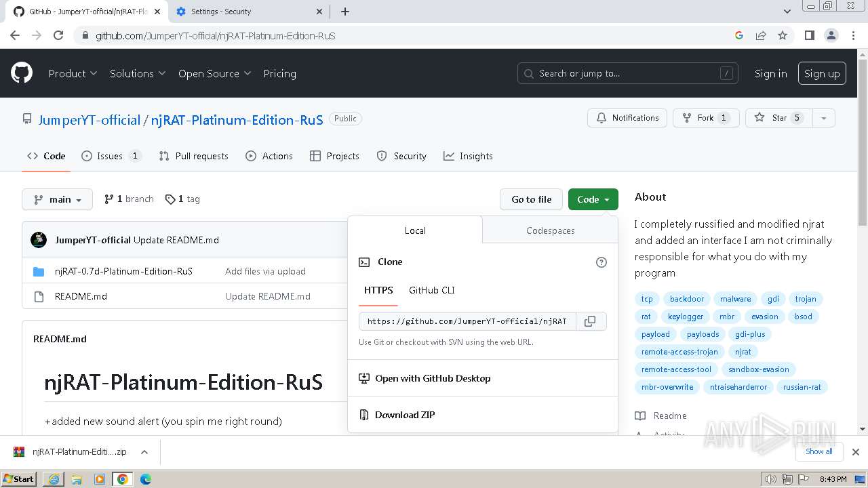Reload the current page
868x488 pixels.
coord(58,35)
